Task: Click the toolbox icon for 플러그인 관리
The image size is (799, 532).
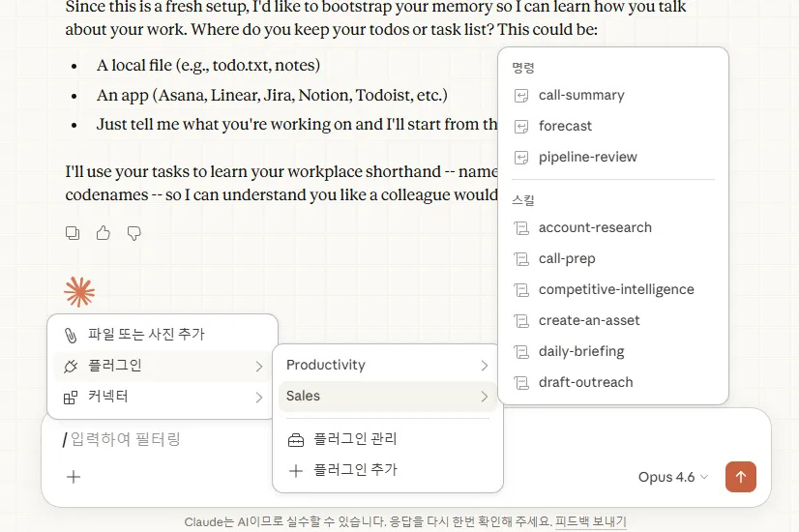Action: point(296,439)
